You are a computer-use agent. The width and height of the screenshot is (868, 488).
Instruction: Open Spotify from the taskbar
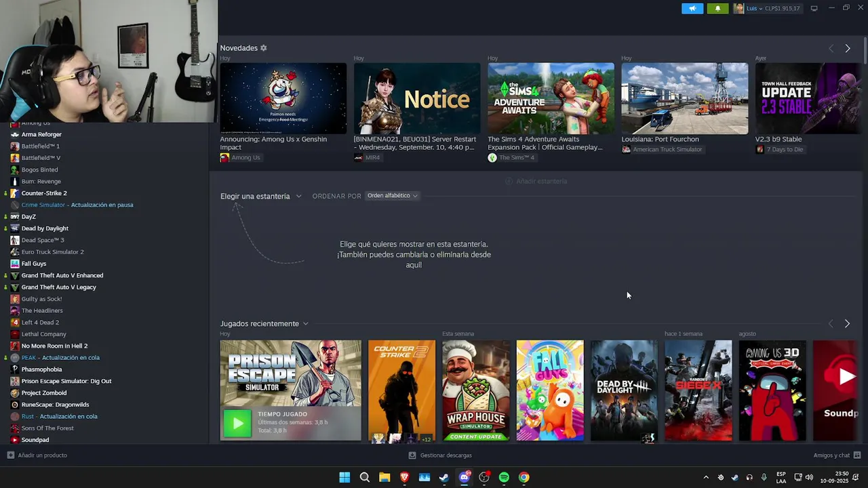click(504, 477)
